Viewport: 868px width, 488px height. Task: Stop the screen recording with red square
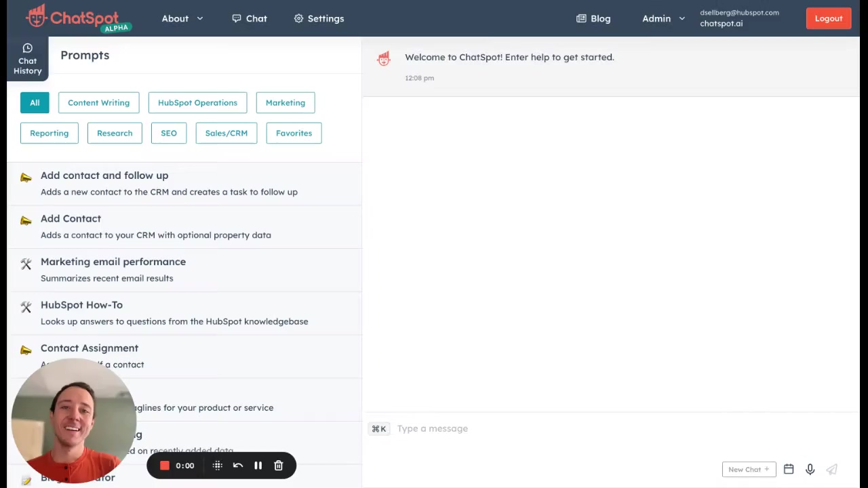click(x=164, y=466)
